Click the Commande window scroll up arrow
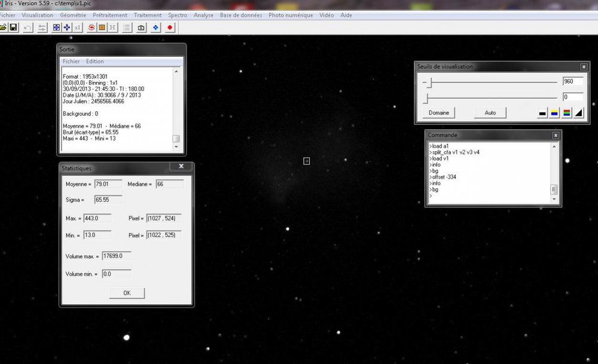This screenshot has width=598, height=364. [x=554, y=147]
